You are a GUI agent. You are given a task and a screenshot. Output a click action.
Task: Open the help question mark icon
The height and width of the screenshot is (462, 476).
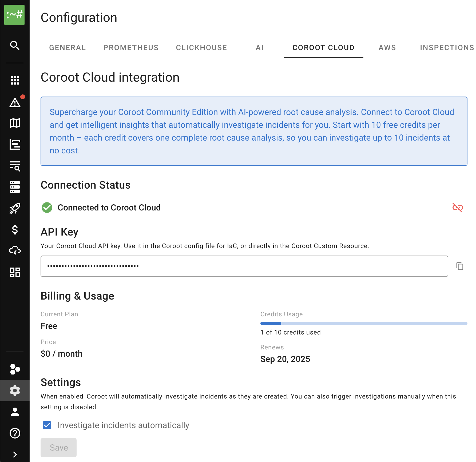15,433
